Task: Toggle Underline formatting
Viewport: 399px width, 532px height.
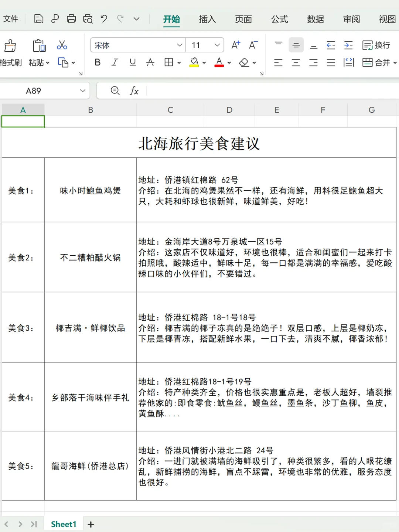Action: 133,62
